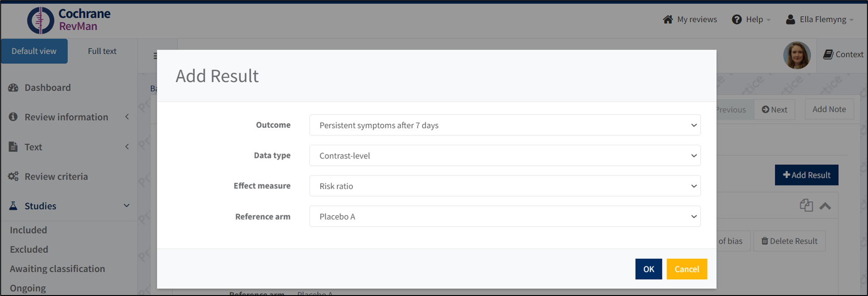The image size is (868, 296).
Task: Open the Context book icon panel
Action: click(x=828, y=55)
